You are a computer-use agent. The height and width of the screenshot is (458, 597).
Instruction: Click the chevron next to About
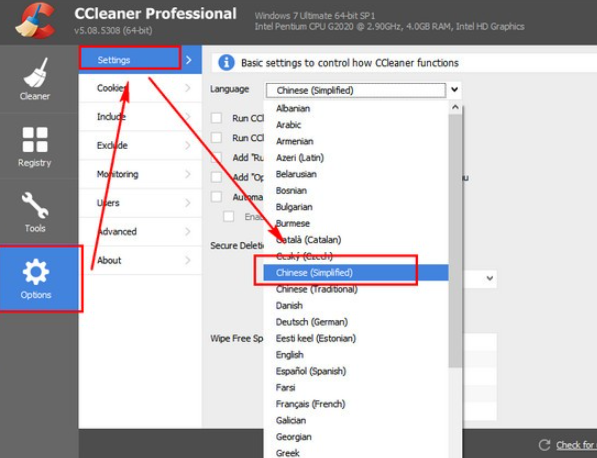click(x=188, y=260)
